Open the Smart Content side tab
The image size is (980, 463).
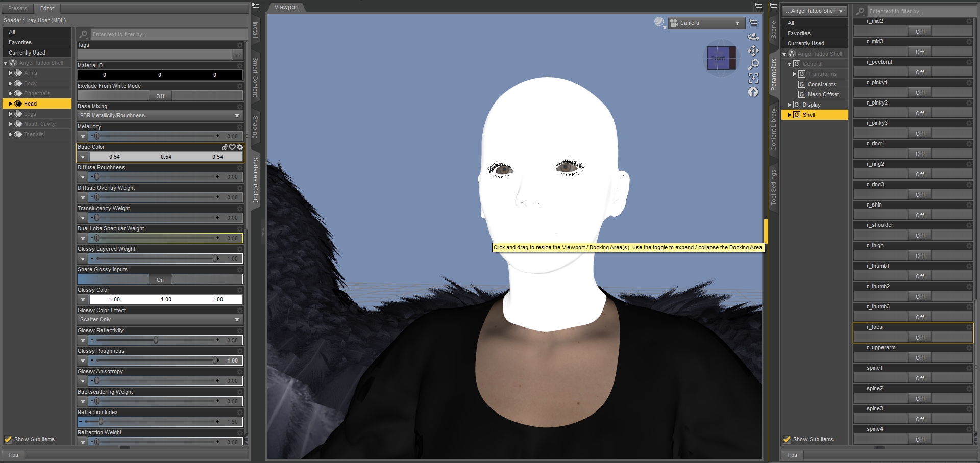pos(256,77)
